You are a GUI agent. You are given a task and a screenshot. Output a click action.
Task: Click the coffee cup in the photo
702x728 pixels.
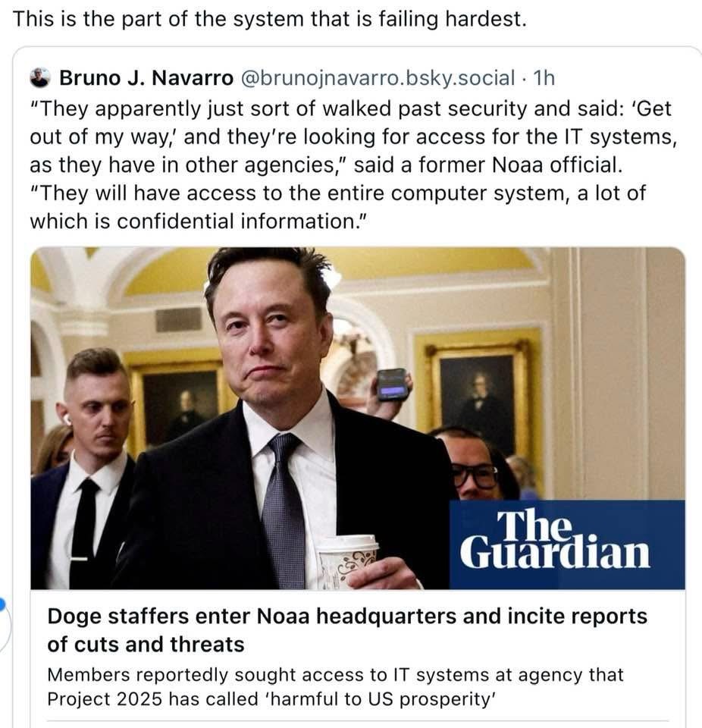(348, 561)
